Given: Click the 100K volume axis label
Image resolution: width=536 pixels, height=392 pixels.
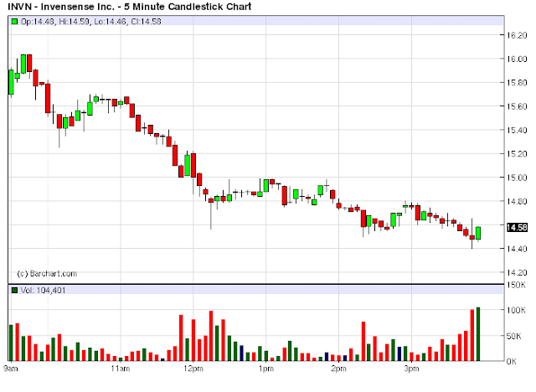Looking at the screenshot, I should [x=516, y=310].
